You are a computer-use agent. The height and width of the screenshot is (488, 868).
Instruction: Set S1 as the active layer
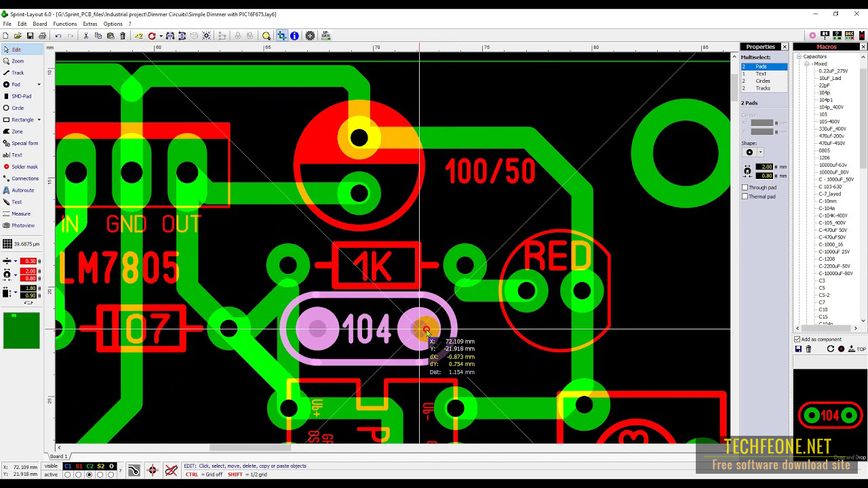click(78, 474)
